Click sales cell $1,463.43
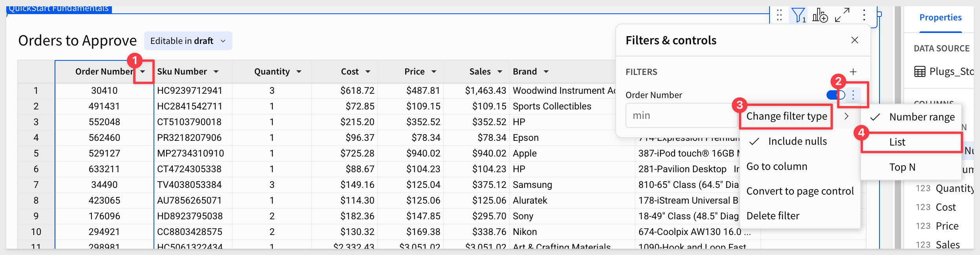The width and height of the screenshot is (980, 255). (x=476, y=91)
